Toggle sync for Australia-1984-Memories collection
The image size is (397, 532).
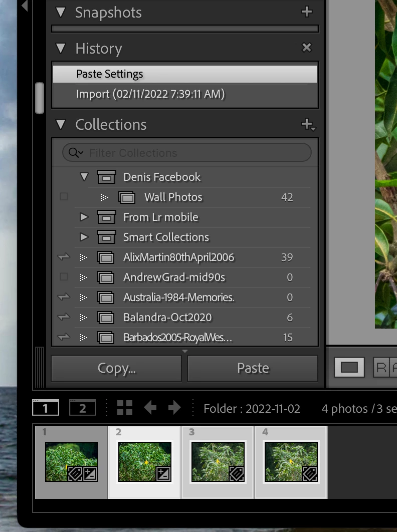coord(64,297)
